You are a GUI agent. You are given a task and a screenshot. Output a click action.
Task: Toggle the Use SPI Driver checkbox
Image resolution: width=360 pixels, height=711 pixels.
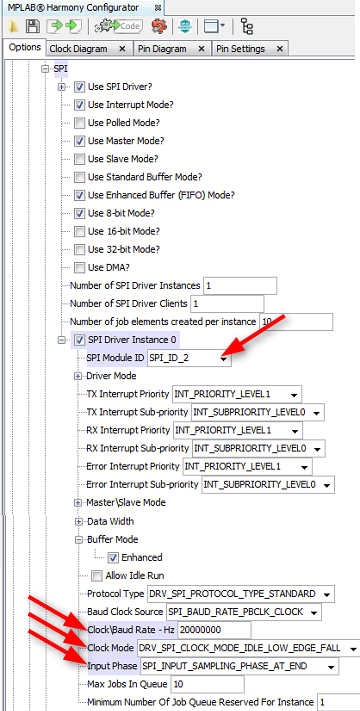point(80,87)
